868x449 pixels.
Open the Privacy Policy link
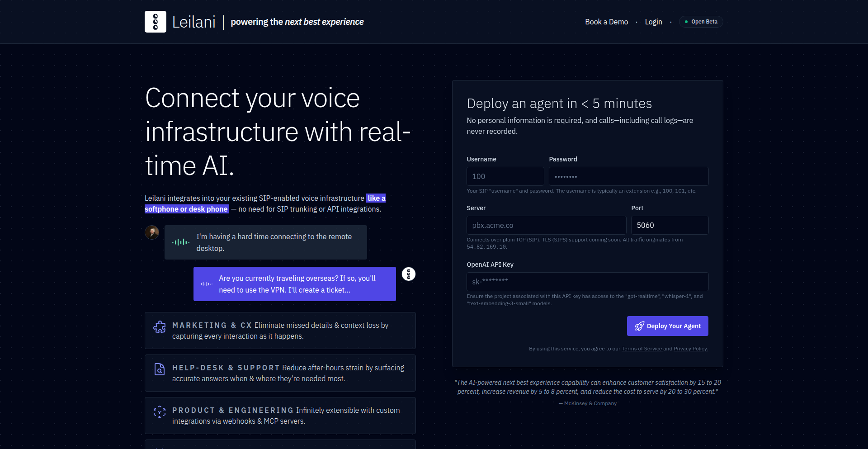(690, 349)
